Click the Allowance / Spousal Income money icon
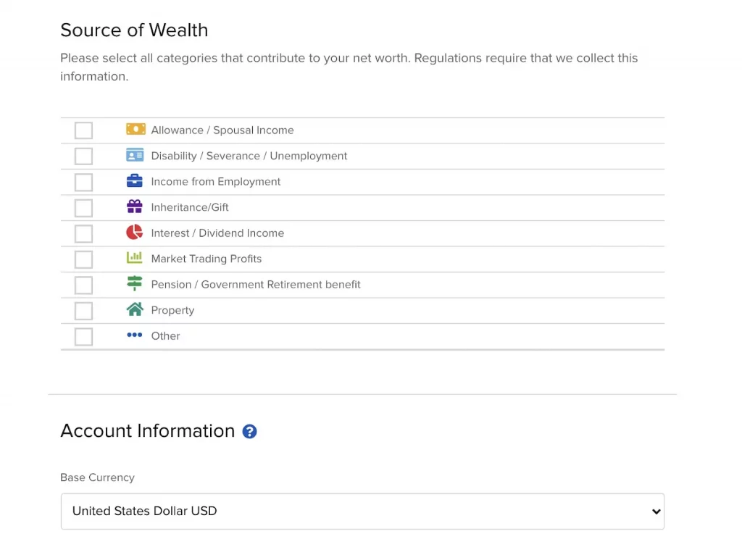 (x=136, y=130)
